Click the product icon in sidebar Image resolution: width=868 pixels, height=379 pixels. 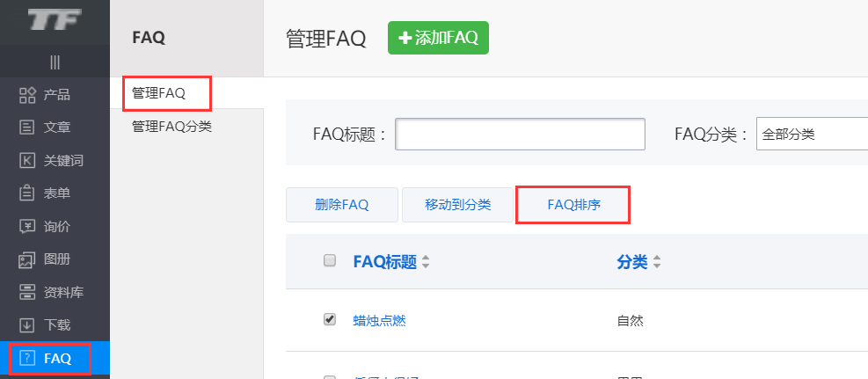pyautogui.click(x=26, y=95)
